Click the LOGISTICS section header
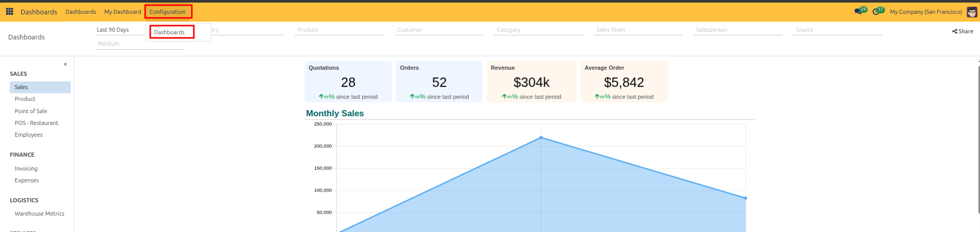The height and width of the screenshot is (232, 980). coord(24,200)
